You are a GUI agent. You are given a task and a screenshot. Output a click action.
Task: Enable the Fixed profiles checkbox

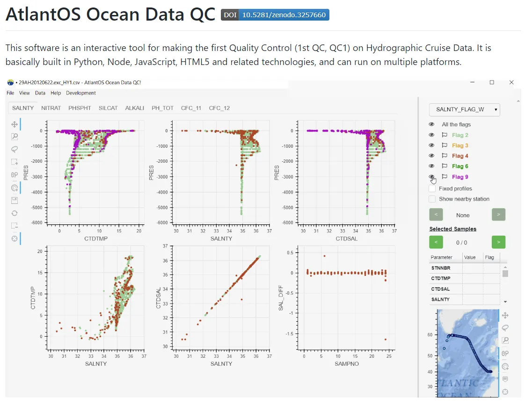pyautogui.click(x=432, y=188)
